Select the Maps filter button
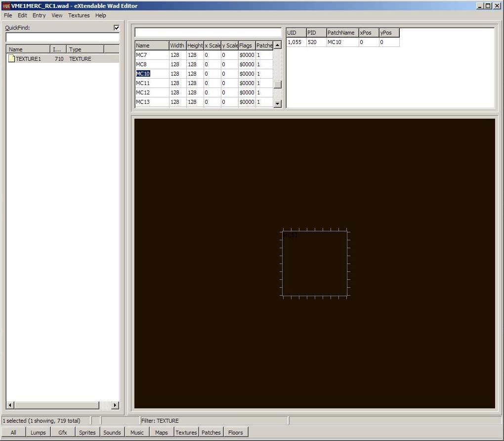The height and width of the screenshot is (441, 504). click(x=162, y=432)
